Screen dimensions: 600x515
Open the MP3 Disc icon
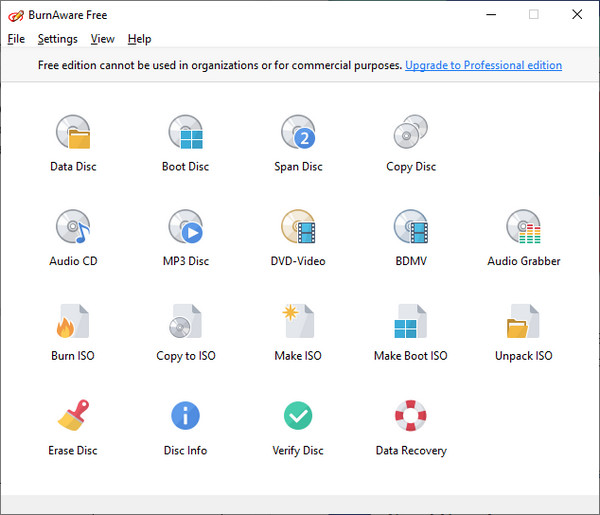point(186,227)
